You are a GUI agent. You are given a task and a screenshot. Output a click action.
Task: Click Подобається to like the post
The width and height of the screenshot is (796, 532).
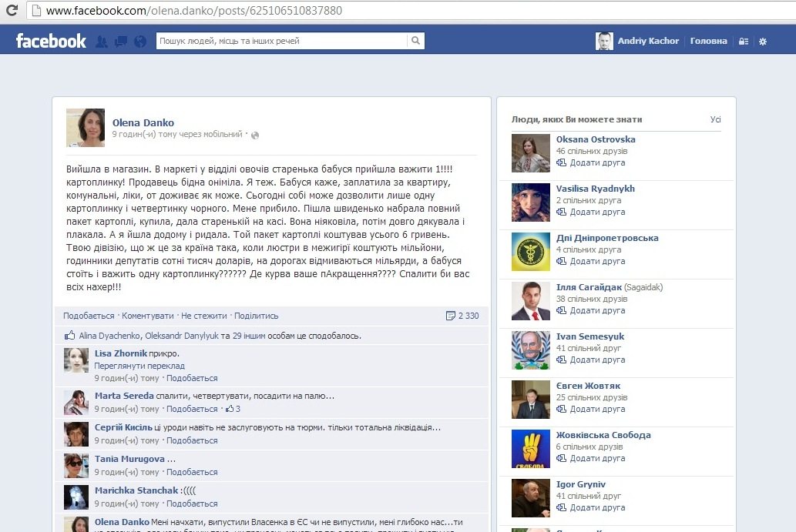(89, 316)
